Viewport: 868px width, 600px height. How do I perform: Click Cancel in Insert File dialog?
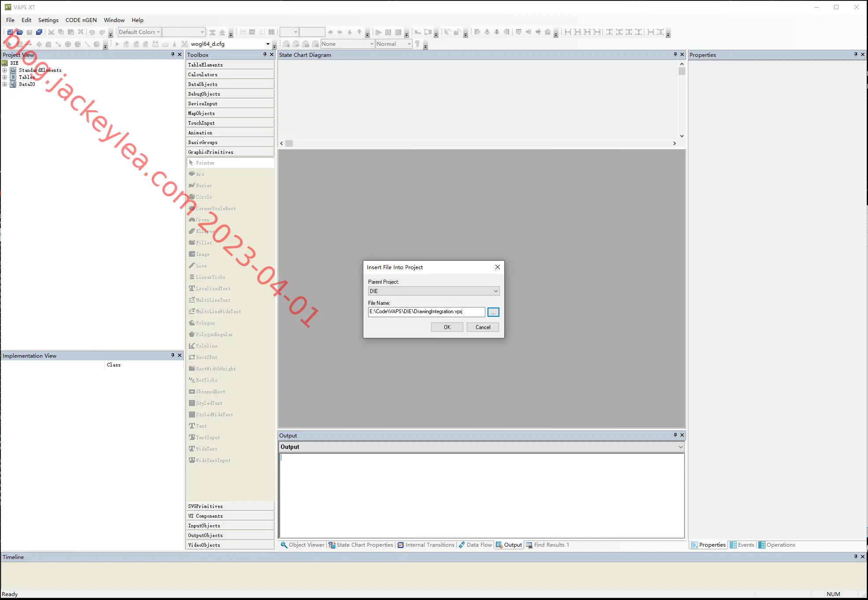tap(483, 327)
